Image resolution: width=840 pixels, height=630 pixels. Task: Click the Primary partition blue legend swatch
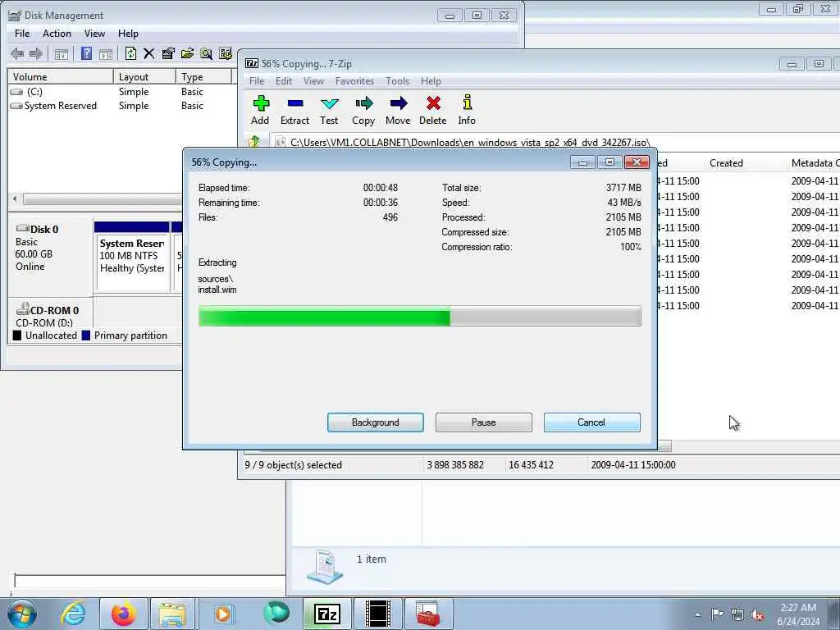[x=85, y=336]
